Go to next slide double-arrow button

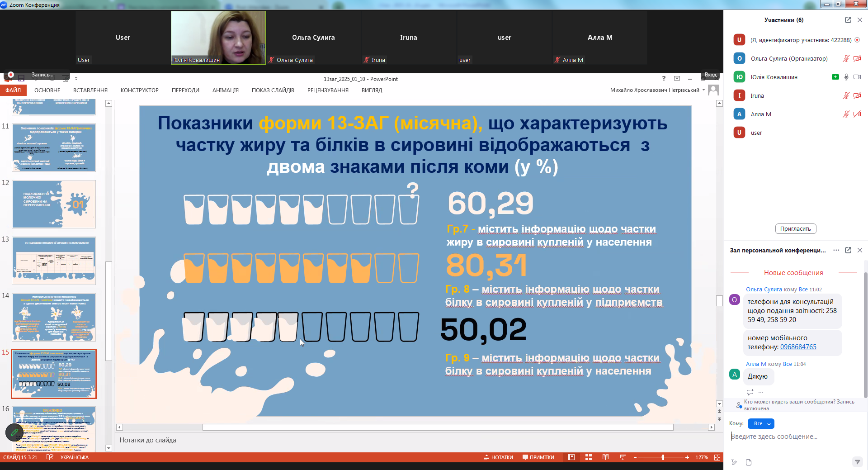719,419
